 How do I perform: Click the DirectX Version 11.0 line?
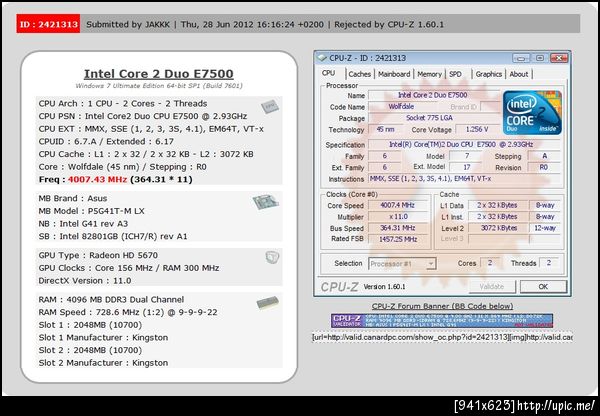85,281
